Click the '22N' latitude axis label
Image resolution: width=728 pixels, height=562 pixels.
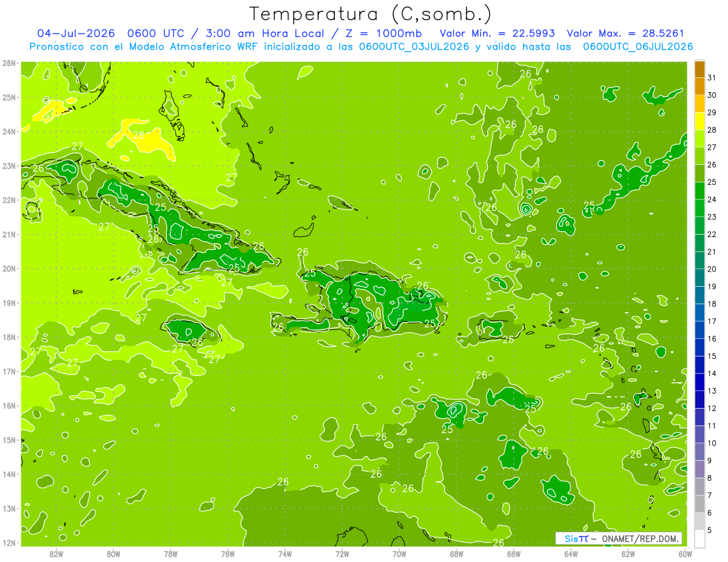tap(9, 200)
